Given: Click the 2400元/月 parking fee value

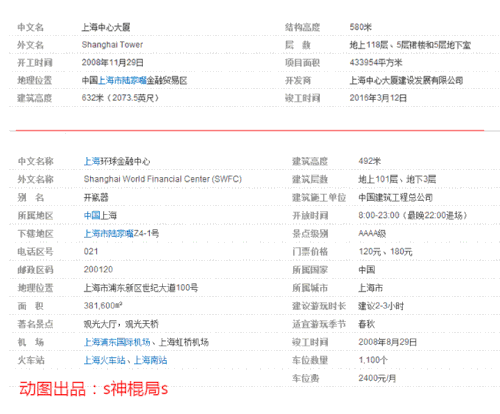Looking at the screenshot, I should [377, 378].
